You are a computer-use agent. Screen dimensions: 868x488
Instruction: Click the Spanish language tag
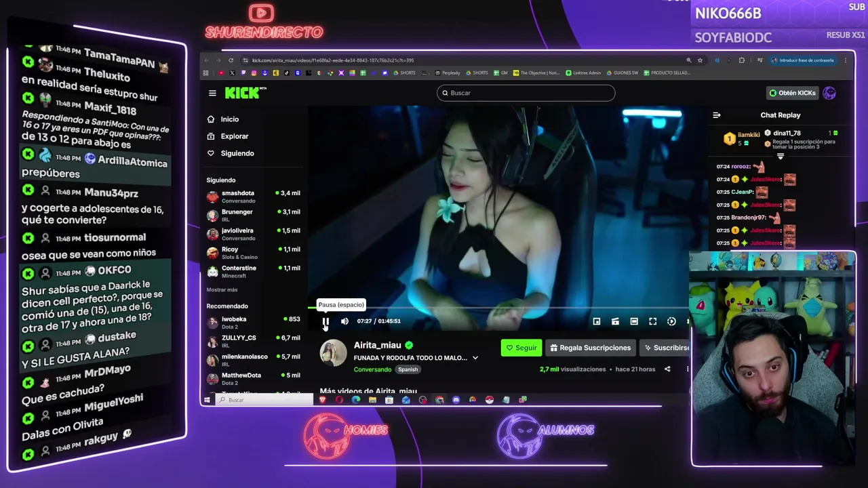(x=408, y=369)
